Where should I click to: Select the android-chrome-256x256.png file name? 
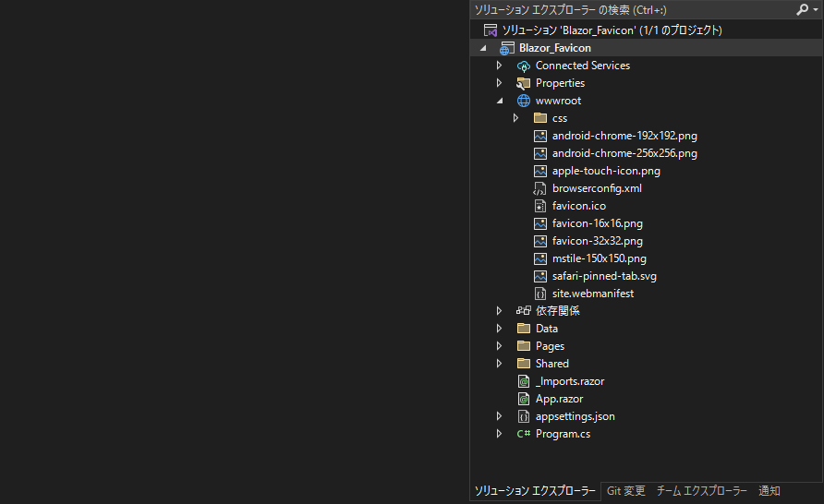point(624,153)
